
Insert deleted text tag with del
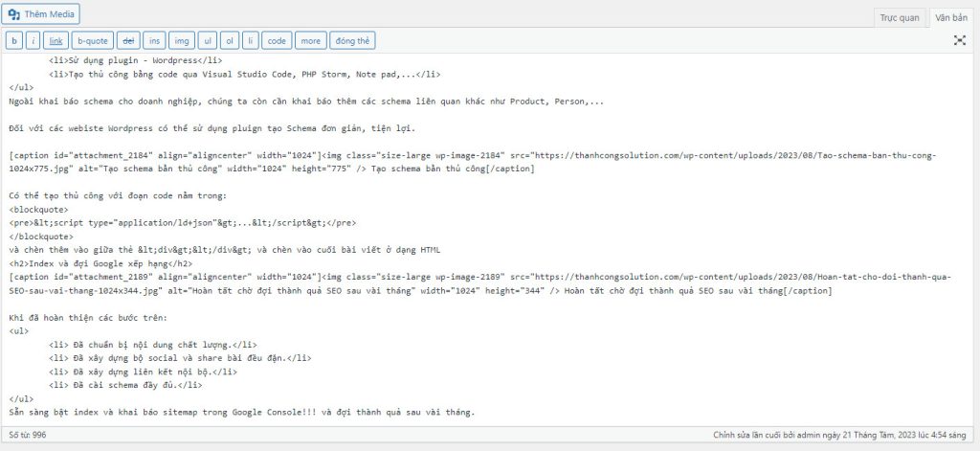point(128,40)
